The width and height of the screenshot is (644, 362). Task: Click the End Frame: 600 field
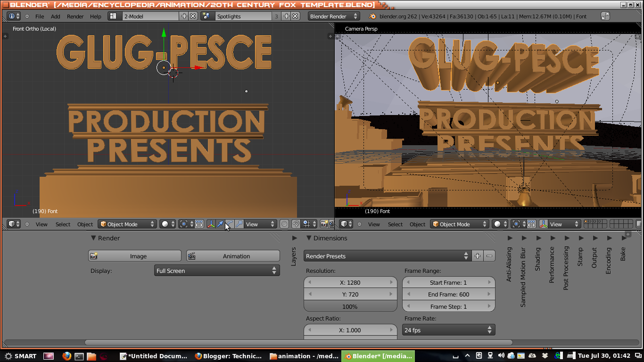(x=449, y=294)
